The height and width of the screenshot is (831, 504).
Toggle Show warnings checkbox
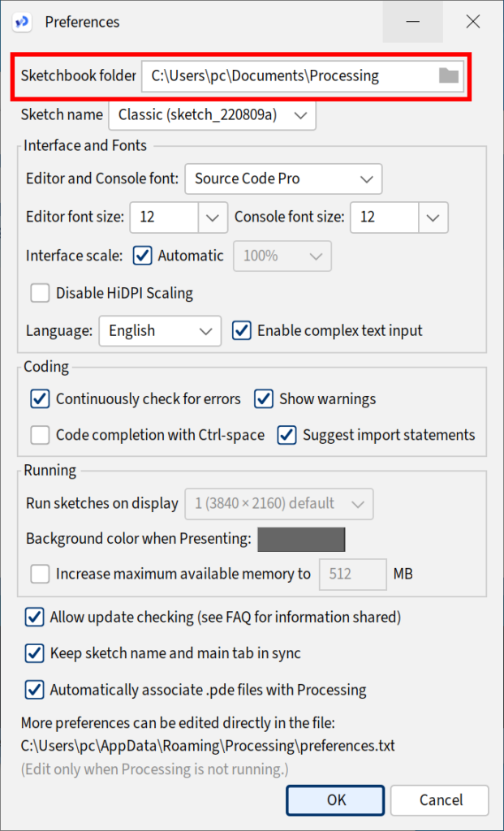tap(264, 399)
